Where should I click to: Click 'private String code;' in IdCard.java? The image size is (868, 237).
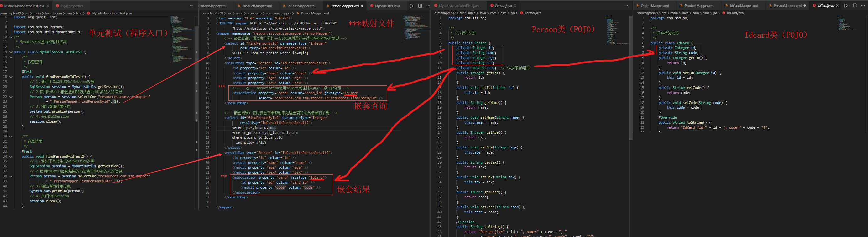point(679,53)
